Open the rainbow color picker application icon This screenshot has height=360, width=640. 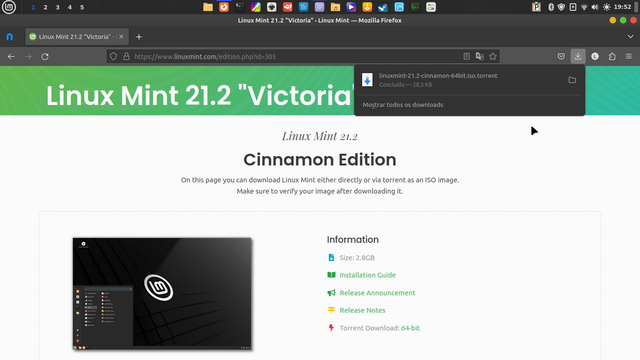(256, 7)
